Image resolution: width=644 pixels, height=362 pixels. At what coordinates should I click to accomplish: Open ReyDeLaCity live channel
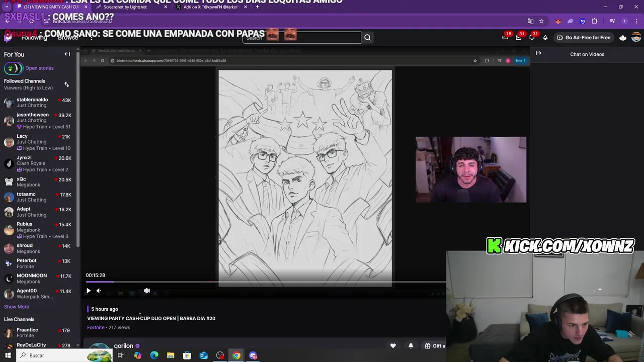click(x=38, y=346)
